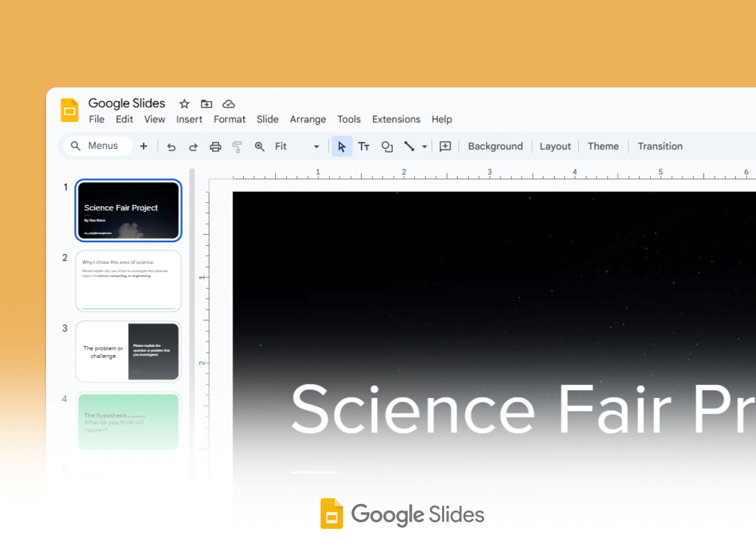Click the Zoom magnifier icon

[x=260, y=146]
